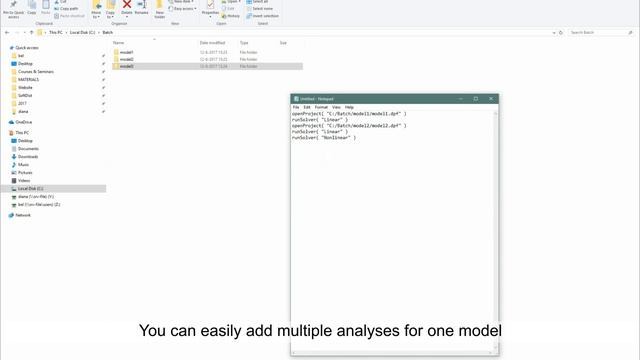Screen dimensions: 640x360
Task: Pin the folder to Quick access
Action: [x=13, y=9]
